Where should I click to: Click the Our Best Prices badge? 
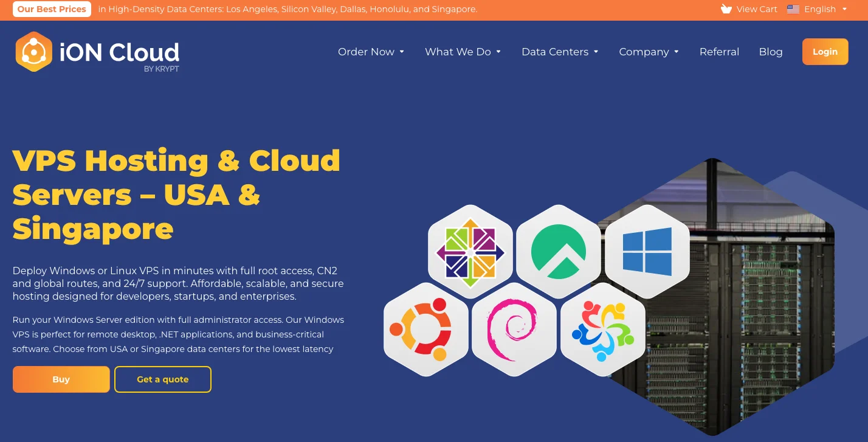coord(52,9)
